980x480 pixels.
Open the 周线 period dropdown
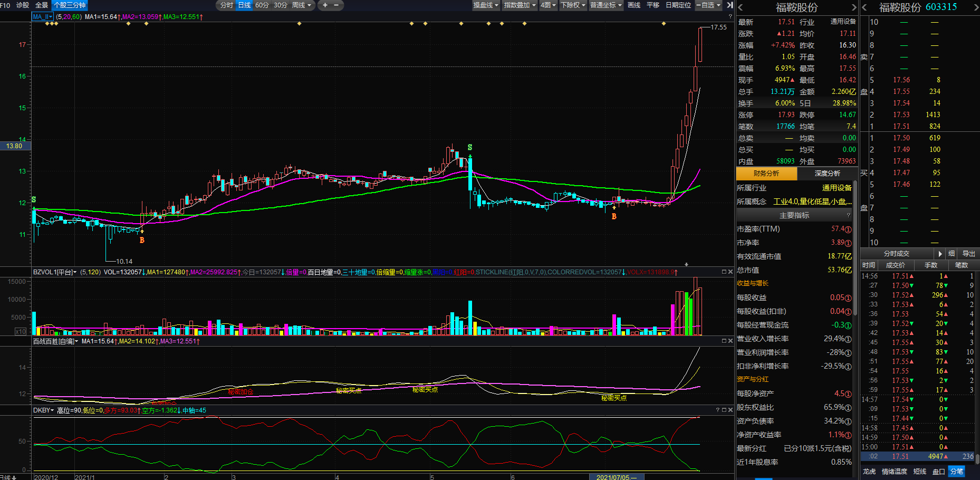(x=302, y=5)
